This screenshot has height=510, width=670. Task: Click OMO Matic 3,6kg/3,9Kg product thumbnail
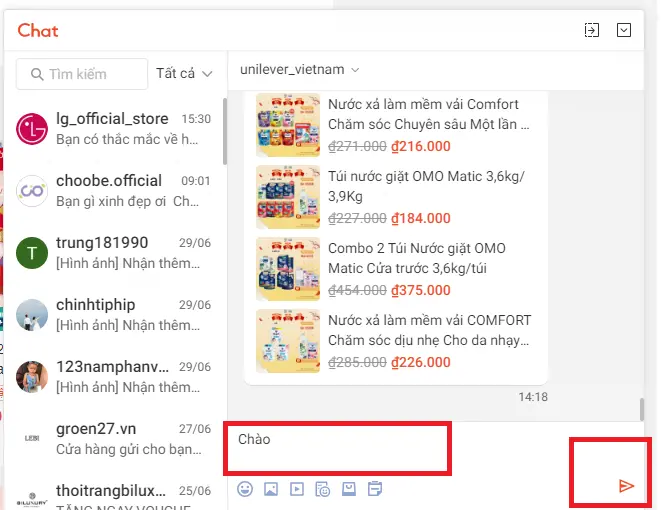coord(288,197)
